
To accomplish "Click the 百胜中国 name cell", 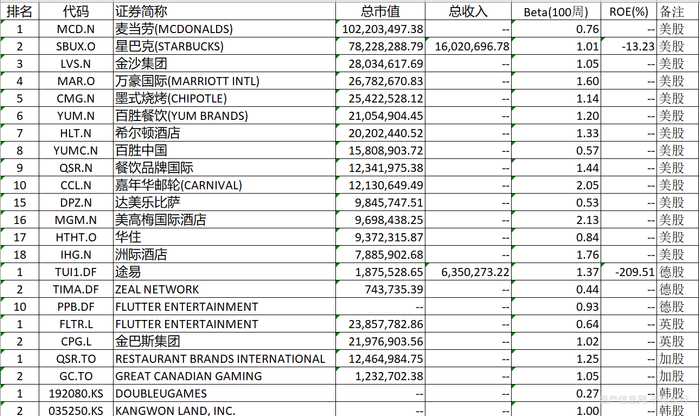I will click(224, 150).
